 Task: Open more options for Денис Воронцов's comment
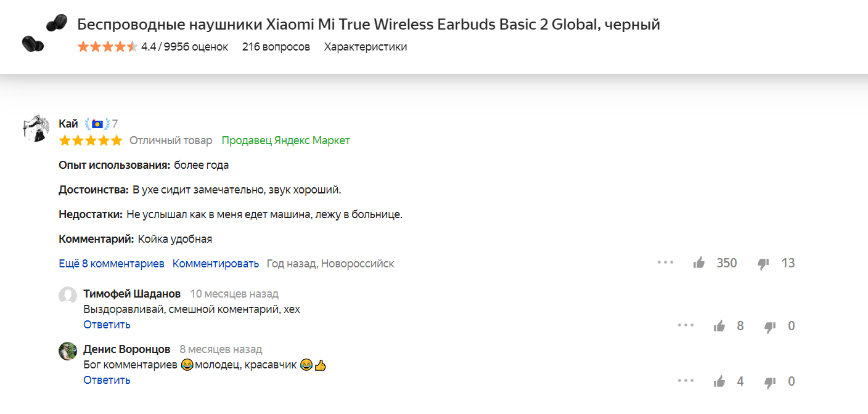point(686,381)
